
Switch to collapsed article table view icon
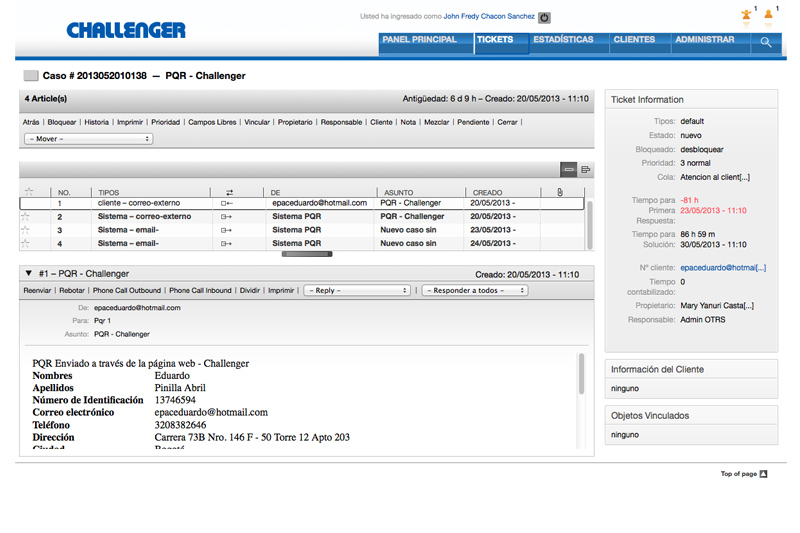coord(568,169)
